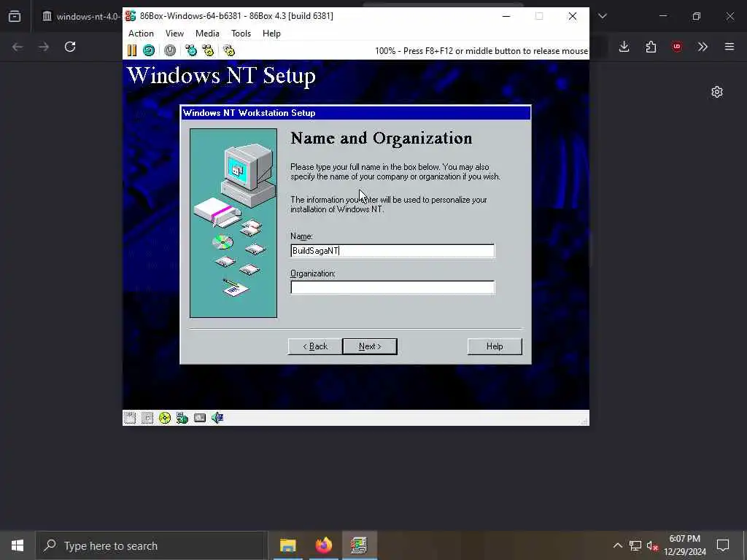The image size is (747, 560).
Task: Open Firefox extensions puzzle icon
Action: click(651, 47)
